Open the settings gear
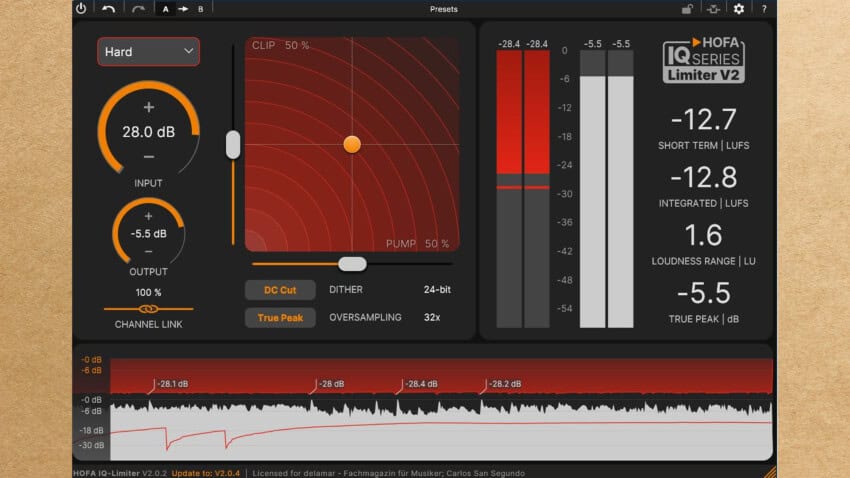The image size is (850, 478). 738,9
